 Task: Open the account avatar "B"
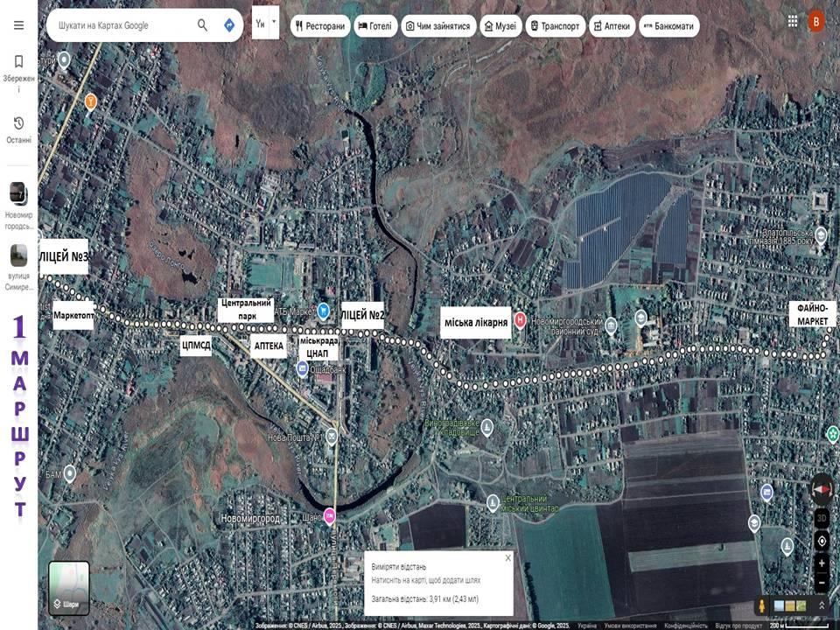816,21
